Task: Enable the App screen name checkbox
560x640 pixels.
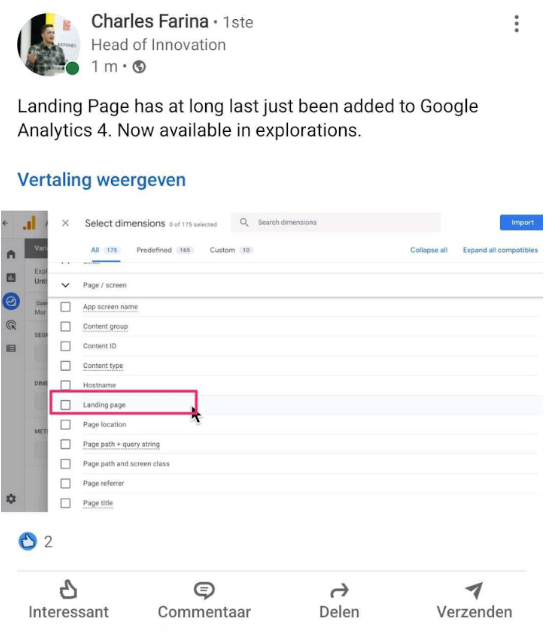Action: [x=65, y=307]
